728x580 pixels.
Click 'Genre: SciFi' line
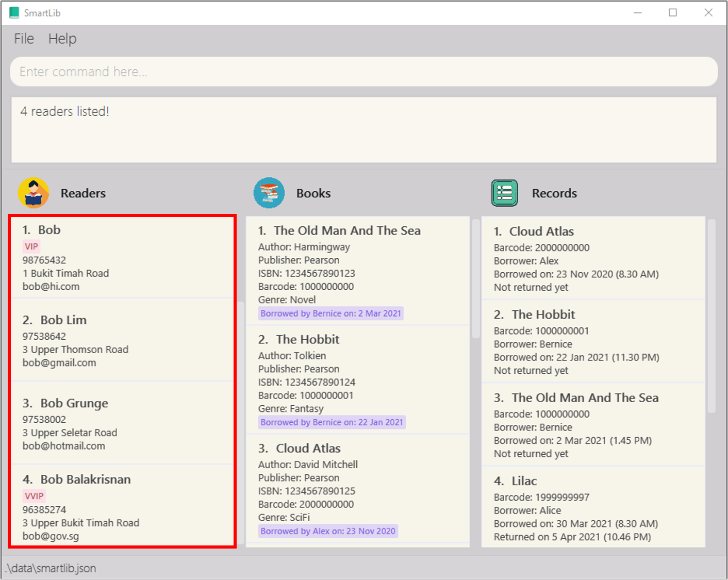click(284, 518)
